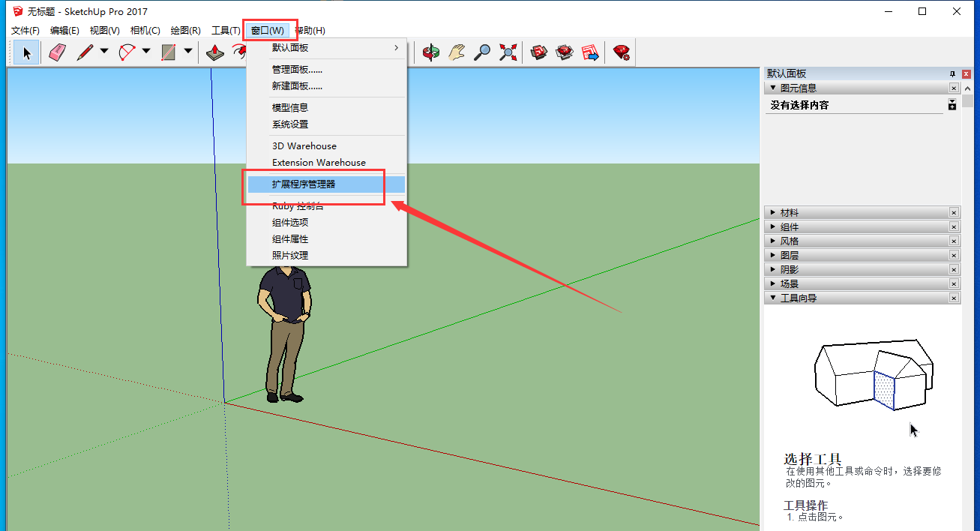Open 模型信息 from the menu
980x531 pixels.
(327, 108)
